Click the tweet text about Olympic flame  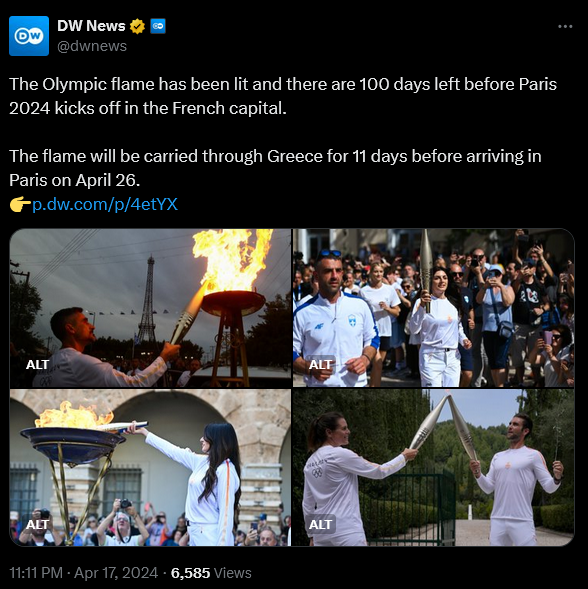tap(283, 96)
